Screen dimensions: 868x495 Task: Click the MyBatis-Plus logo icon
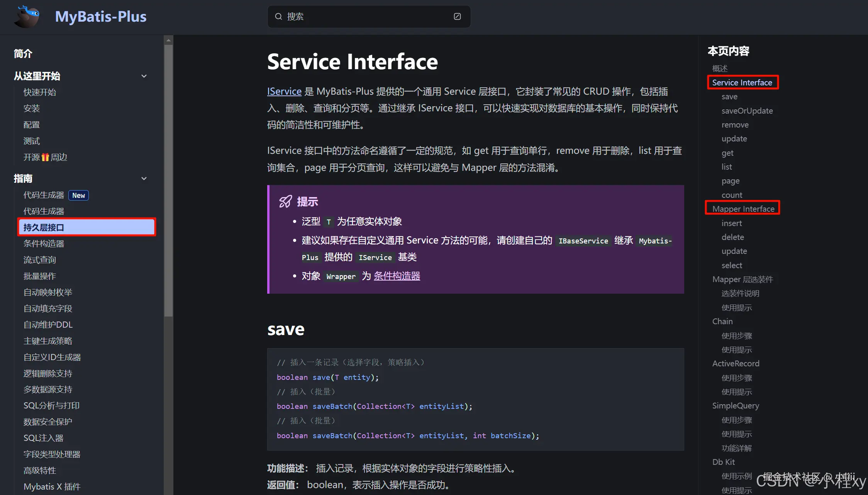click(x=26, y=17)
